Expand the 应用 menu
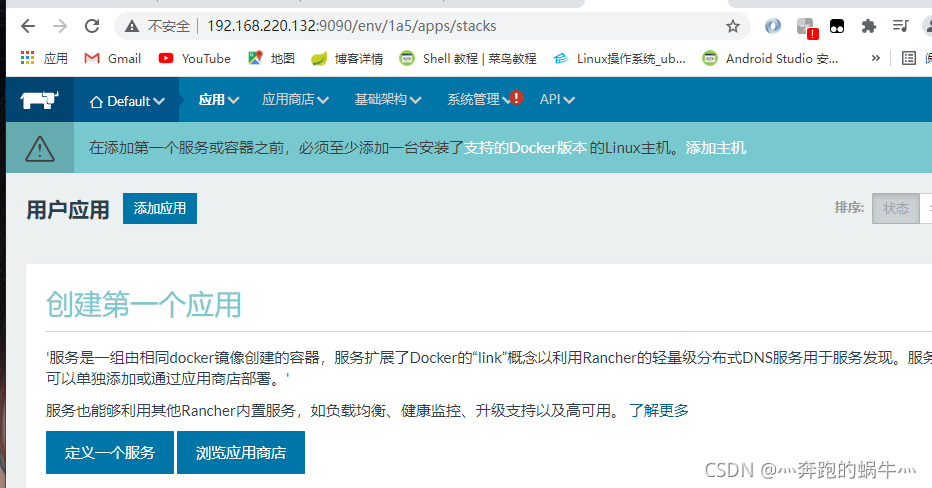The image size is (932, 488). coord(219,100)
